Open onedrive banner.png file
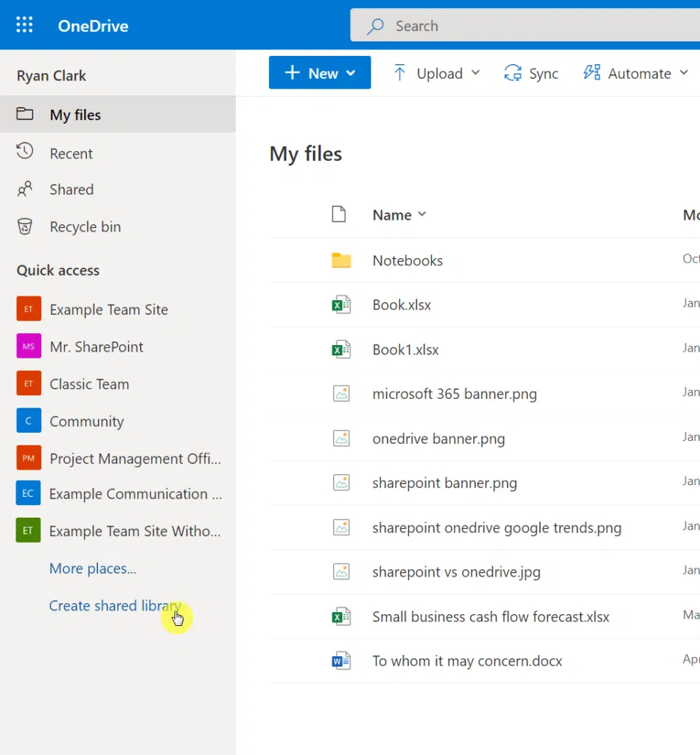Image resolution: width=700 pixels, height=755 pixels. (x=438, y=439)
